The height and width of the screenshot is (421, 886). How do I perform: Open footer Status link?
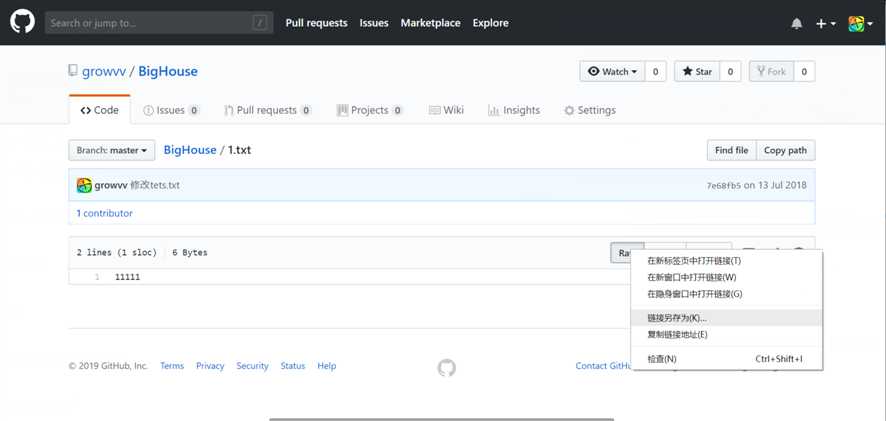click(293, 366)
